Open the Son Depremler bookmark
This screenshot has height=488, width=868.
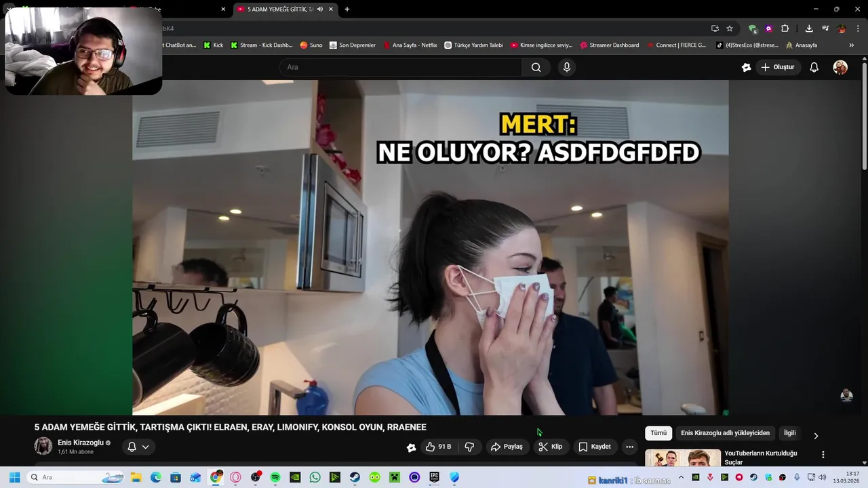[x=353, y=45]
